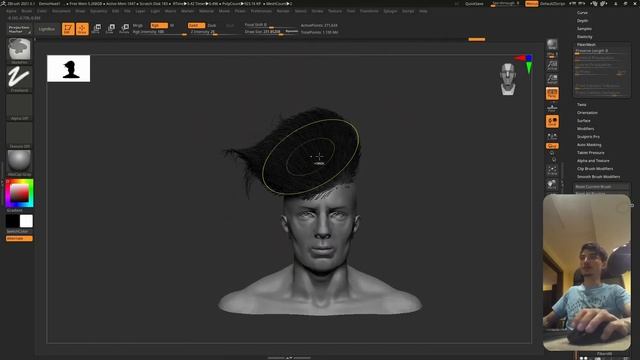Open the Brush menu

pyautogui.click(x=27, y=11)
